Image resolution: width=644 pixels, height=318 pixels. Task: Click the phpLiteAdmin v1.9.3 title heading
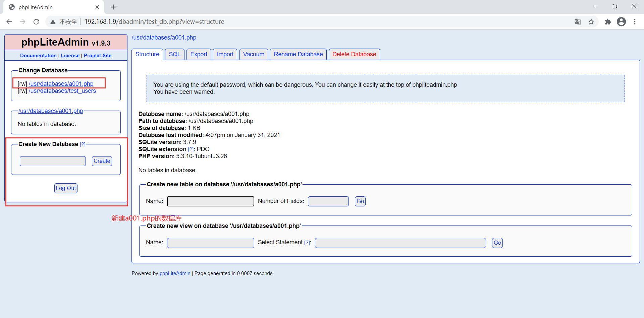pos(66,42)
